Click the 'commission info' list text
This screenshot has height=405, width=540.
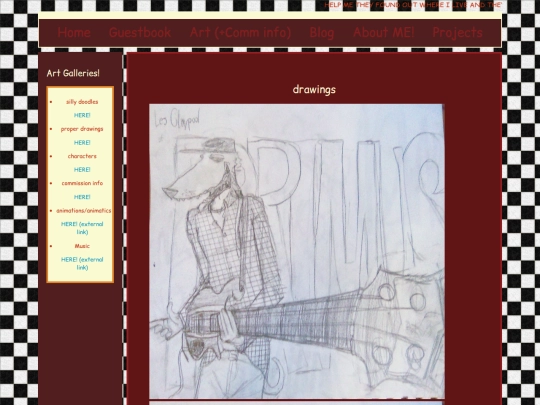click(x=82, y=183)
